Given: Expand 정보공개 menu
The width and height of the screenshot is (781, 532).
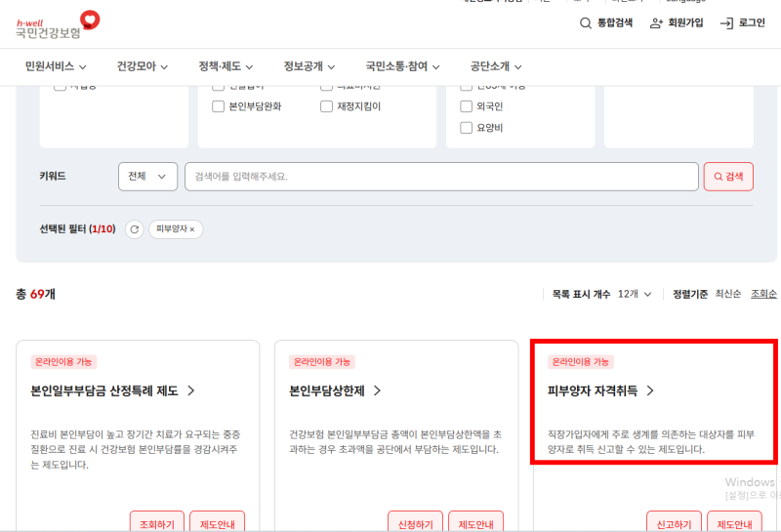Looking at the screenshot, I should click(308, 66).
